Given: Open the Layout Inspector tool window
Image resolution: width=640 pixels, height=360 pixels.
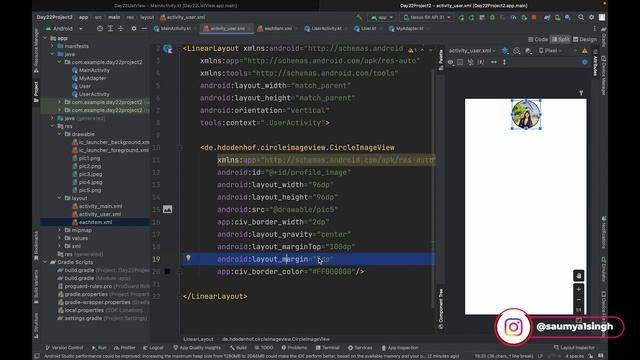Looking at the screenshot, I should click(574, 348).
